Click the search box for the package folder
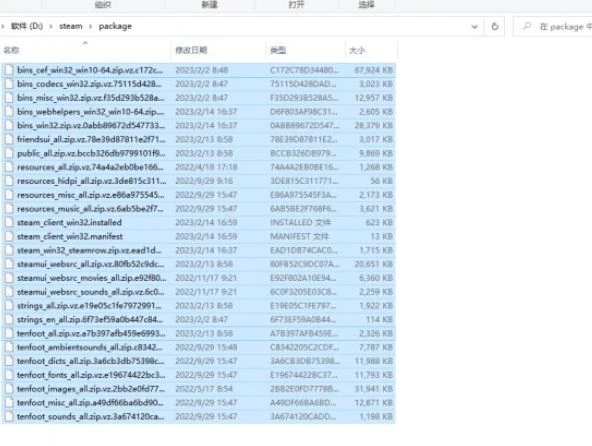The width and height of the screenshot is (592, 446). coord(552,26)
